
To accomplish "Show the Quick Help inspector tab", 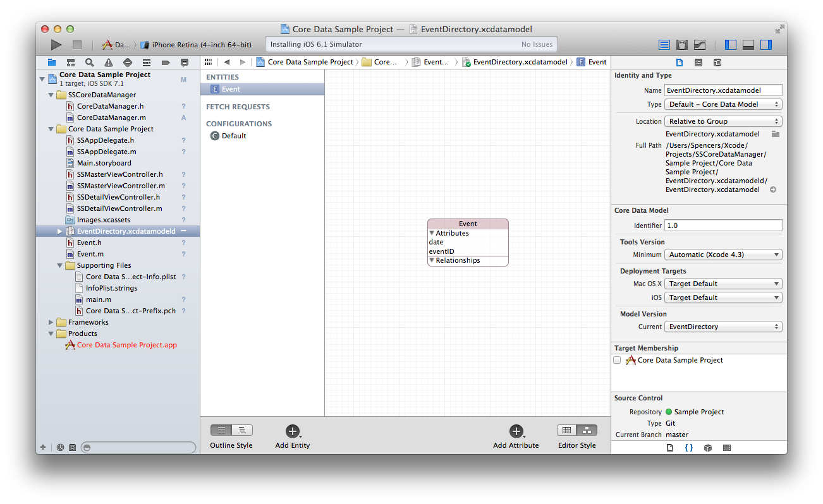I will [698, 63].
